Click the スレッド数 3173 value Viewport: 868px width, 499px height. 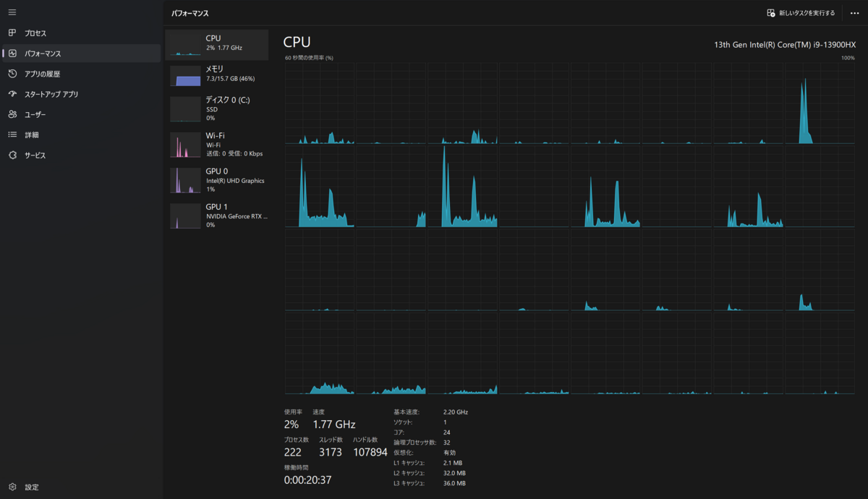tap(331, 452)
